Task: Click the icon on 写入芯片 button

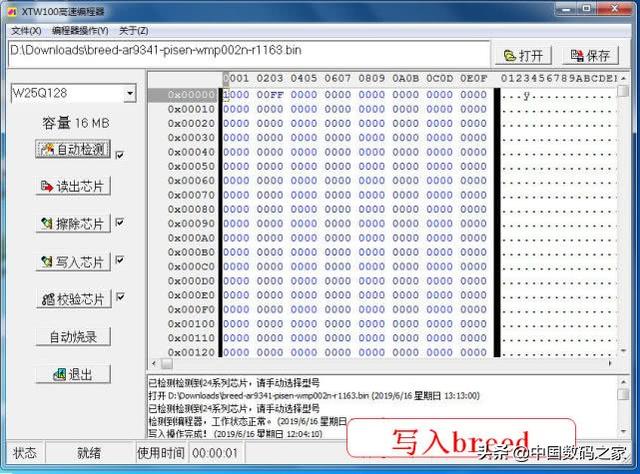Action: click(x=47, y=261)
